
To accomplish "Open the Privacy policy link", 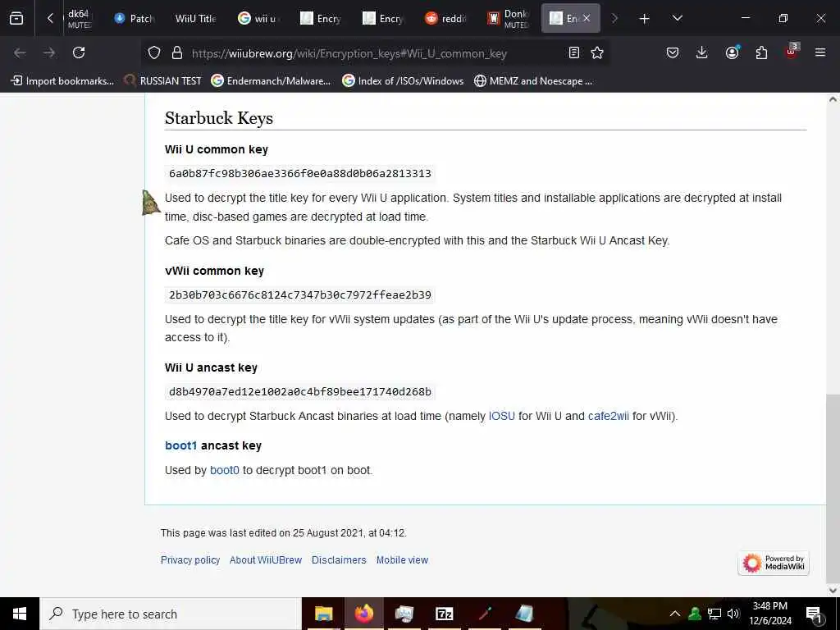I will coord(190,559).
